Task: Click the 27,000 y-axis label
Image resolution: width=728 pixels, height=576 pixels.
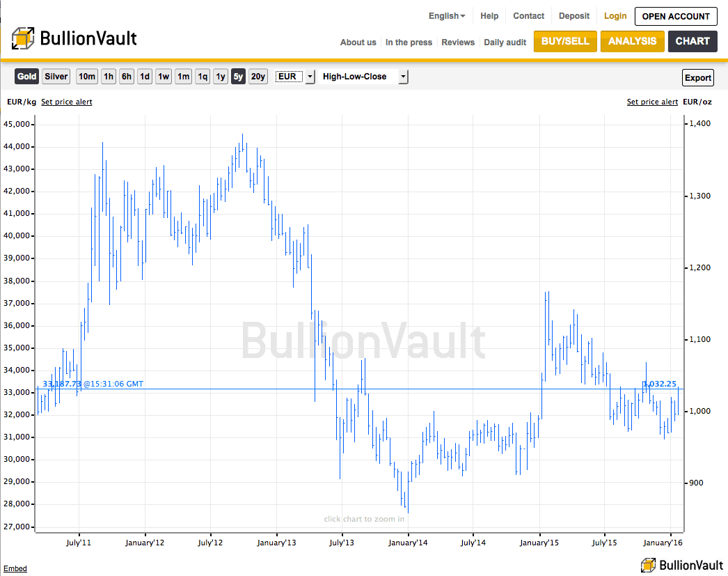Action: click(x=17, y=527)
